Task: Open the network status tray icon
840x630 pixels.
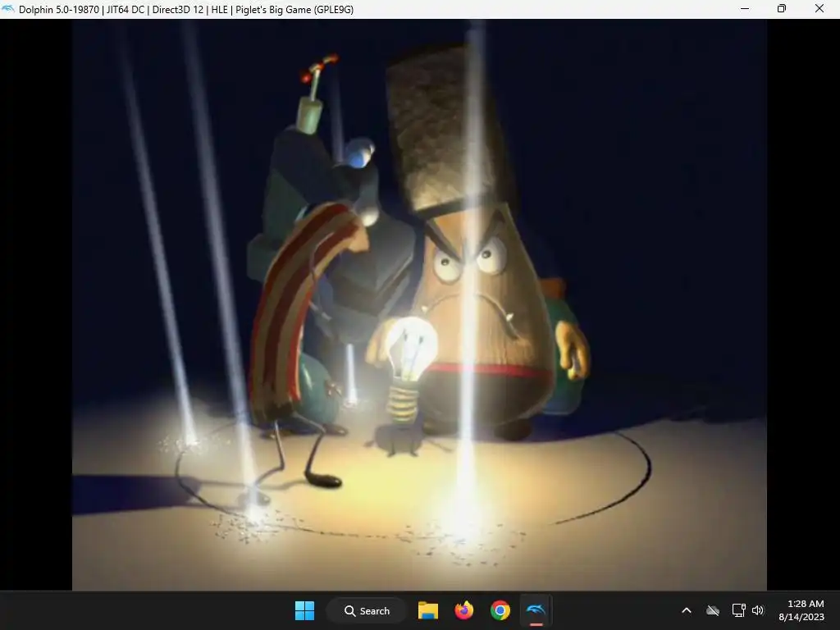Action: (738, 610)
